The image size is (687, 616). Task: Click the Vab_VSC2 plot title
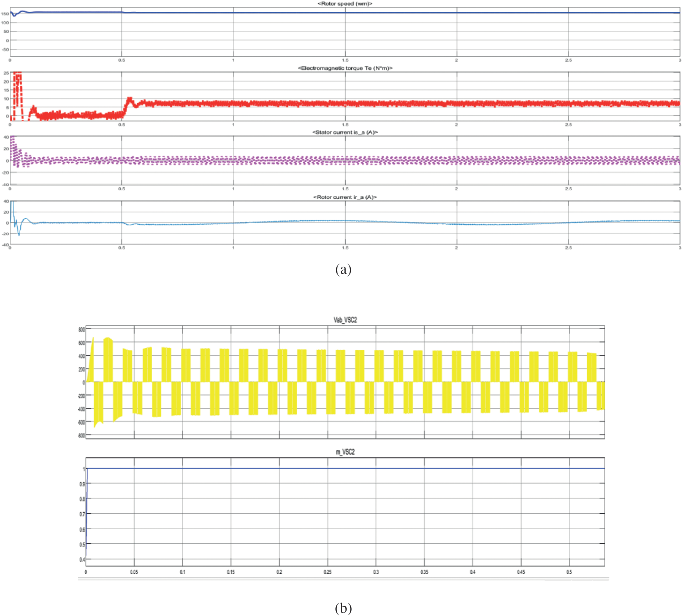[345, 320]
